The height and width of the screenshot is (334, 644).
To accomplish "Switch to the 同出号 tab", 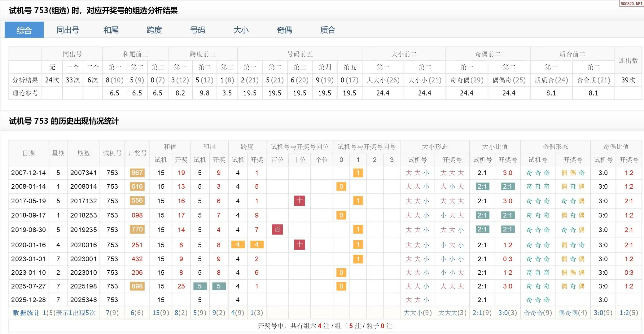I will [x=68, y=30].
